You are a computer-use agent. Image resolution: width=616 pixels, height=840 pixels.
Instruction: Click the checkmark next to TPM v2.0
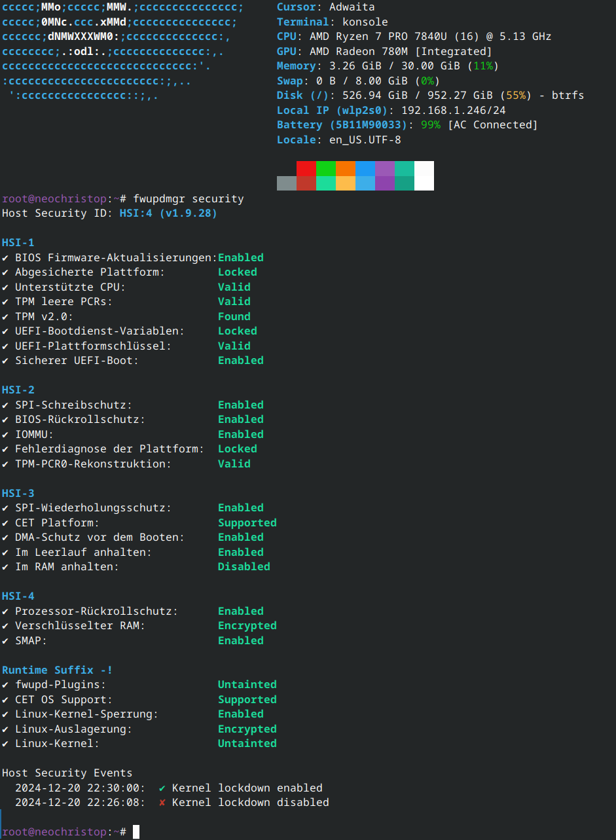click(x=5, y=316)
